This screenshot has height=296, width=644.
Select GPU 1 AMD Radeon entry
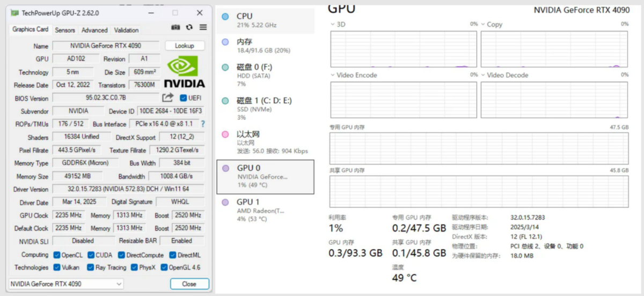[265, 210]
